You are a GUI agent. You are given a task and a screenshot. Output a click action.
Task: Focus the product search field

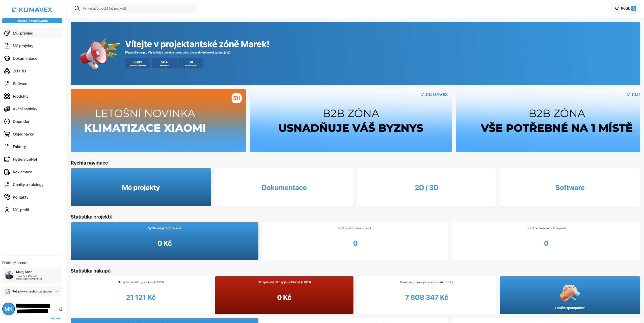[134, 8]
